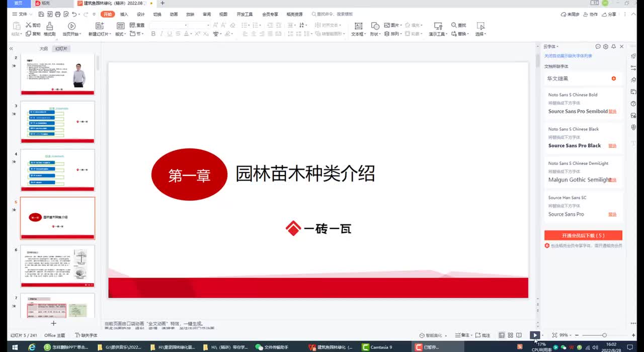Open the Replace (替换) dropdown
This screenshot has height=352, width=644.
(x=460, y=34)
